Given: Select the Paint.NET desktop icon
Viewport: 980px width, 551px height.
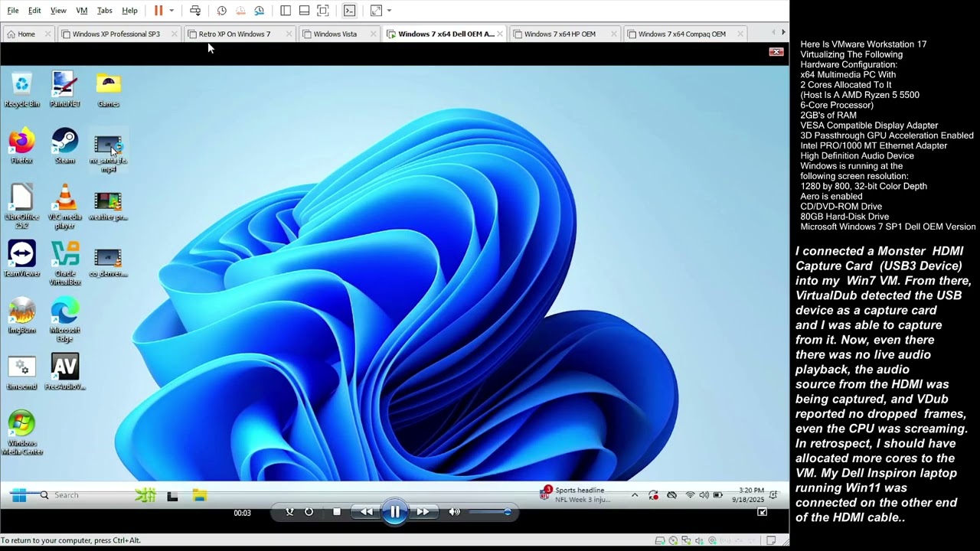Looking at the screenshot, I should tap(65, 90).
